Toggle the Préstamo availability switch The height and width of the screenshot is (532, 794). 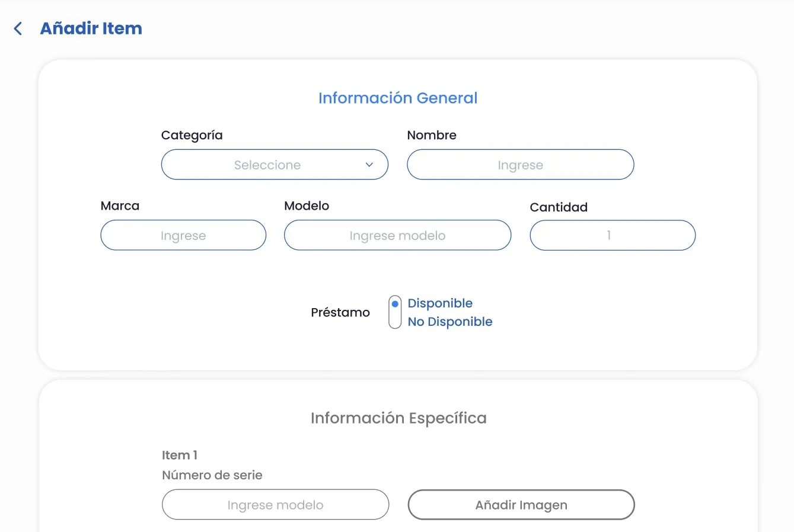394,312
